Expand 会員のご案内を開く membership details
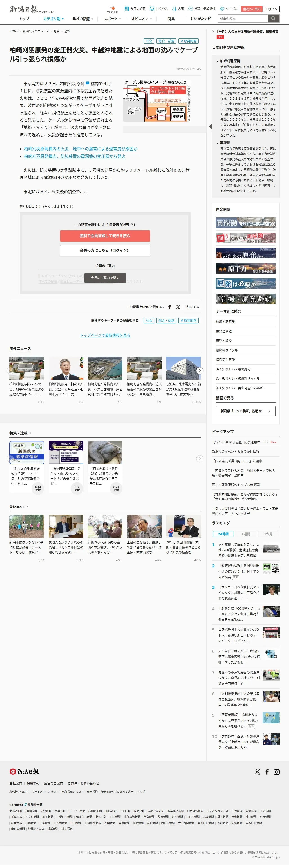 (x=105, y=278)
